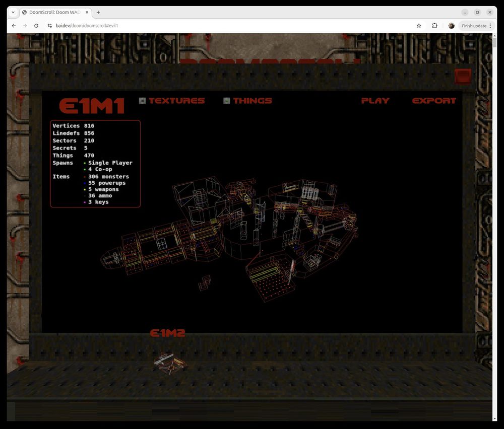Open a new browser tab
Image resolution: width=504 pixels, height=429 pixels.
pos(98,12)
